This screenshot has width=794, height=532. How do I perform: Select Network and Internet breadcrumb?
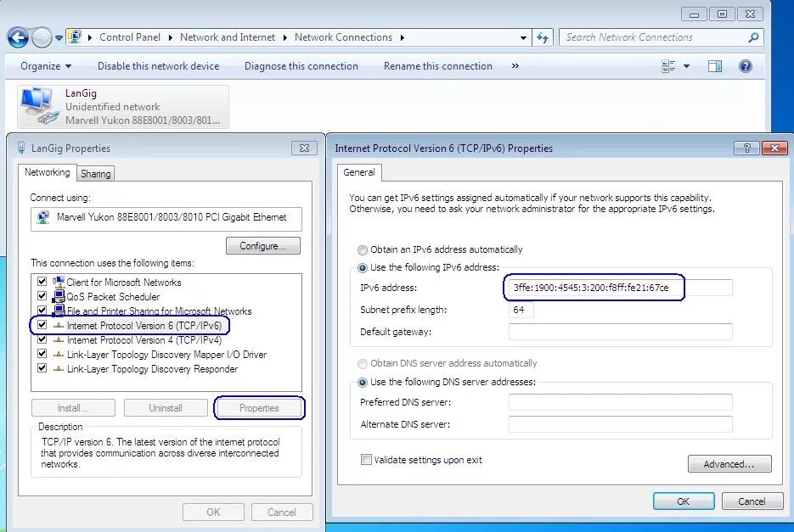(228, 37)
